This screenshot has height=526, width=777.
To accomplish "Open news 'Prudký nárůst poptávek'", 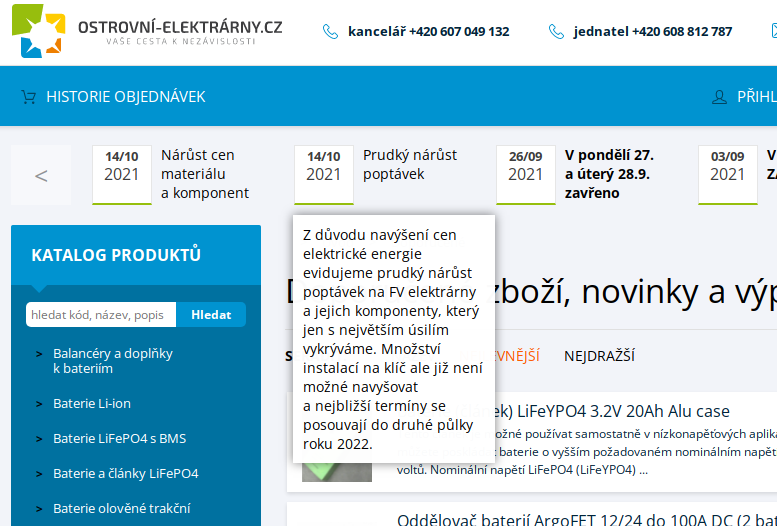I will coord(409,165).
